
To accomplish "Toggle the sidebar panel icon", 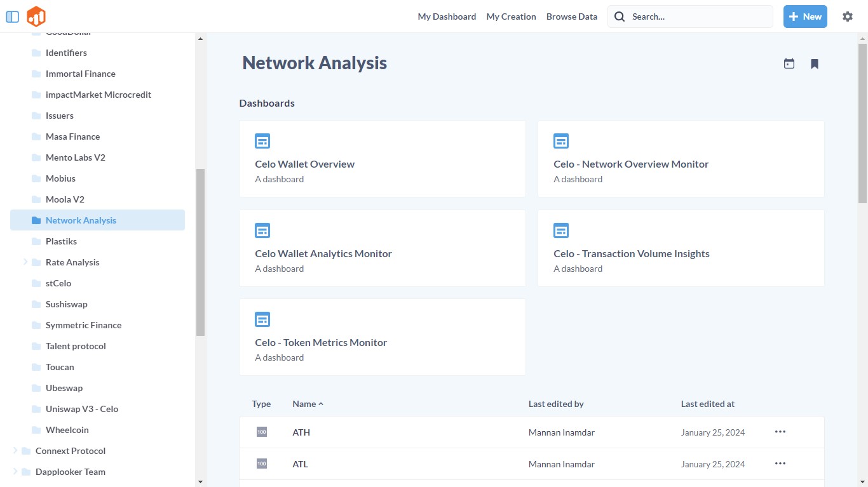I will (12, 17).
